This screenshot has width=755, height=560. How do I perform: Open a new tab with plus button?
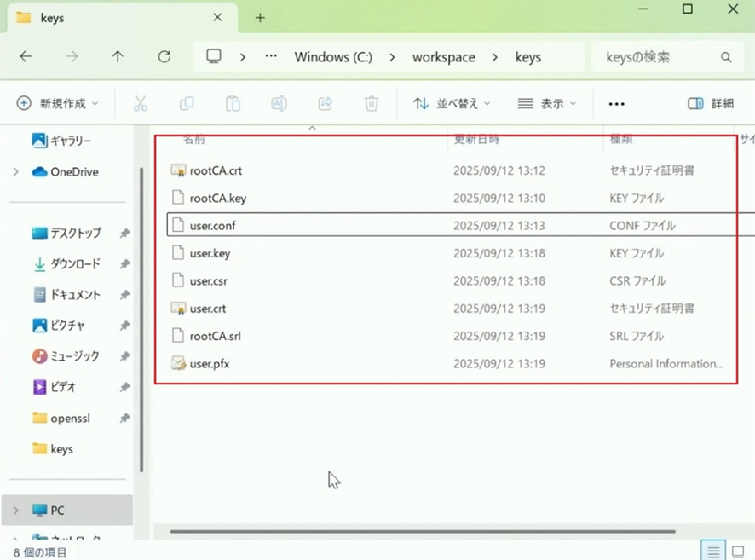coord(261,18)
